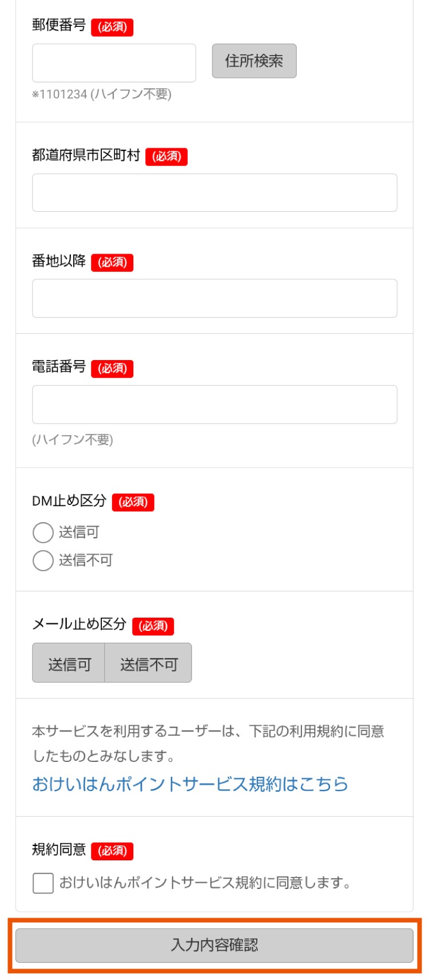429x980 pixels.
Task: Select 送信可 in メール止め区分 toggle
Action: click(67, 662)
